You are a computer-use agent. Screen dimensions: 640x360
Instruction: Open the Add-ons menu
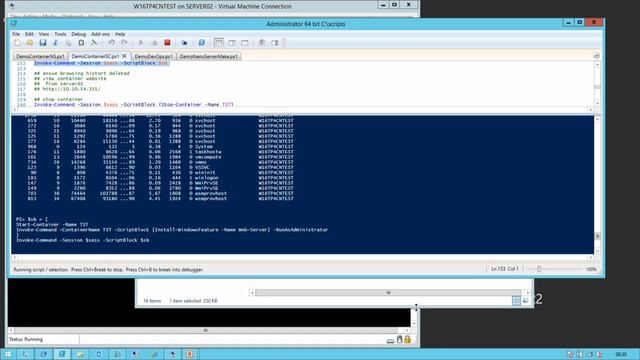pyautogui.click(x=100, y=34)
